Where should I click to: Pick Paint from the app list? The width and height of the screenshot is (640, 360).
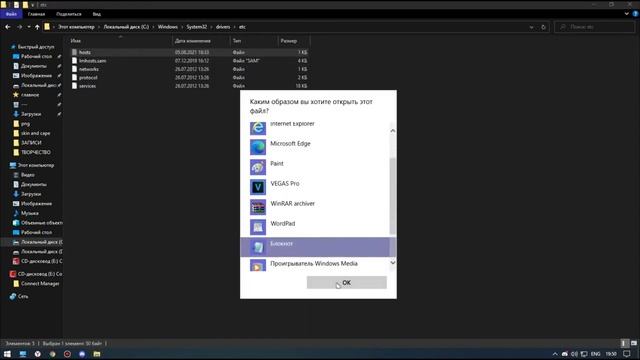[315, 167]
